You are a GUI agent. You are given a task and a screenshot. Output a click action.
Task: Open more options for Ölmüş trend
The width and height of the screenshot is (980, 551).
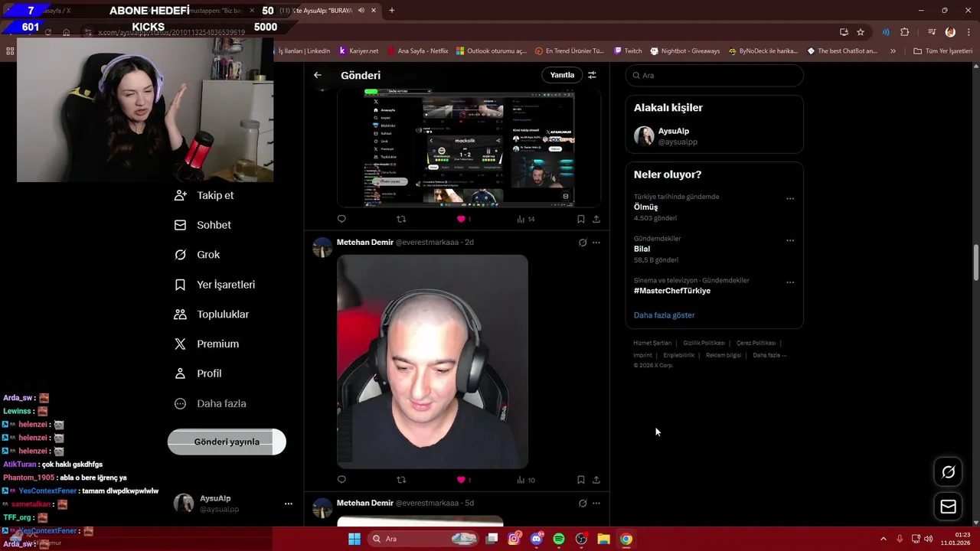click(x=790, y=199)
